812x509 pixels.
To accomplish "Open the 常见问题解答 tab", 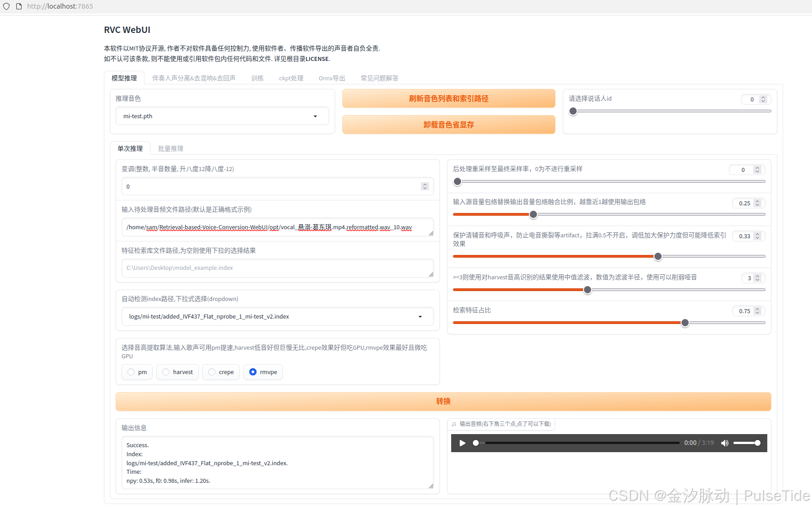I will pos(379,78).
